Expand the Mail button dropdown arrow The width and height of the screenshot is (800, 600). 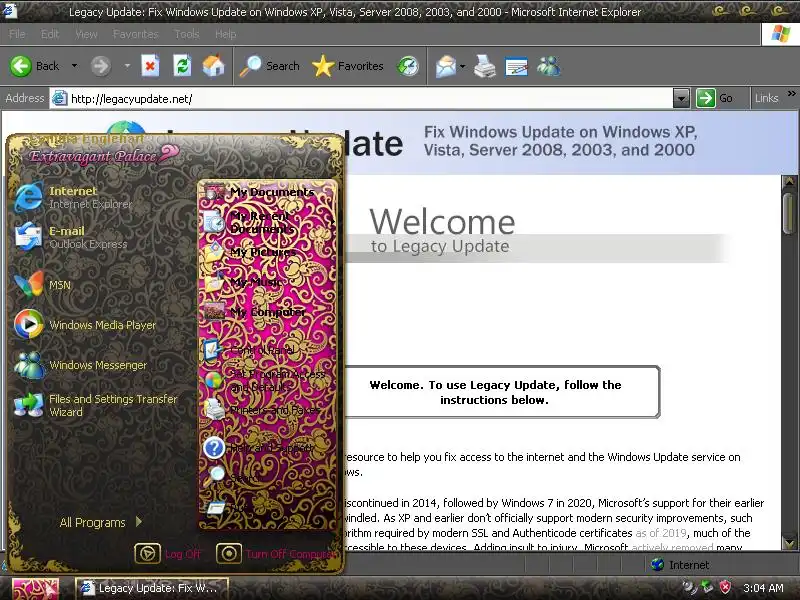coord(463,66)
